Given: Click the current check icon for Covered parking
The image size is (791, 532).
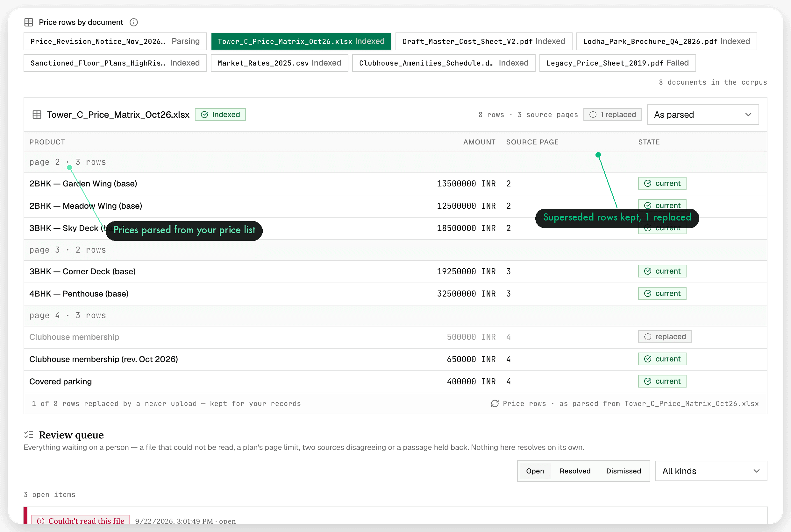Looking at the screenshot, I should tap(648, 381).
